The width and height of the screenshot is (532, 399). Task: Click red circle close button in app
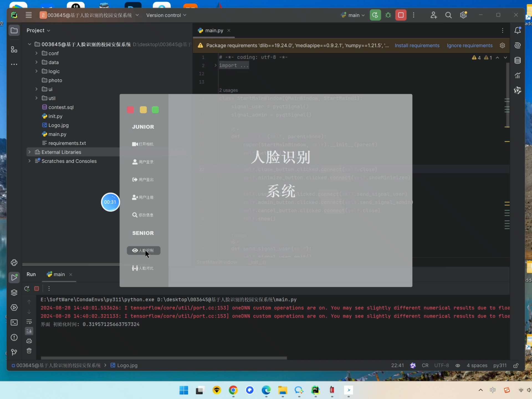pos(130,110)
